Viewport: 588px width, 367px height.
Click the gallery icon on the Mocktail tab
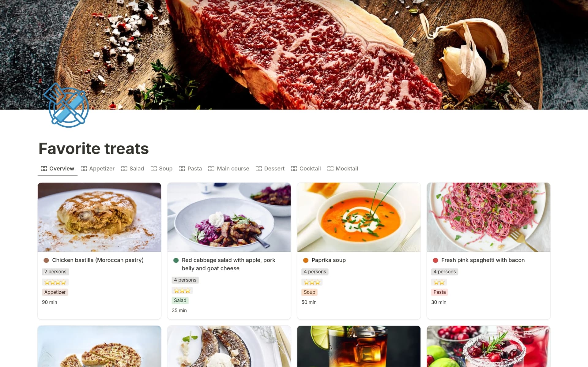[x=330, y=169]
